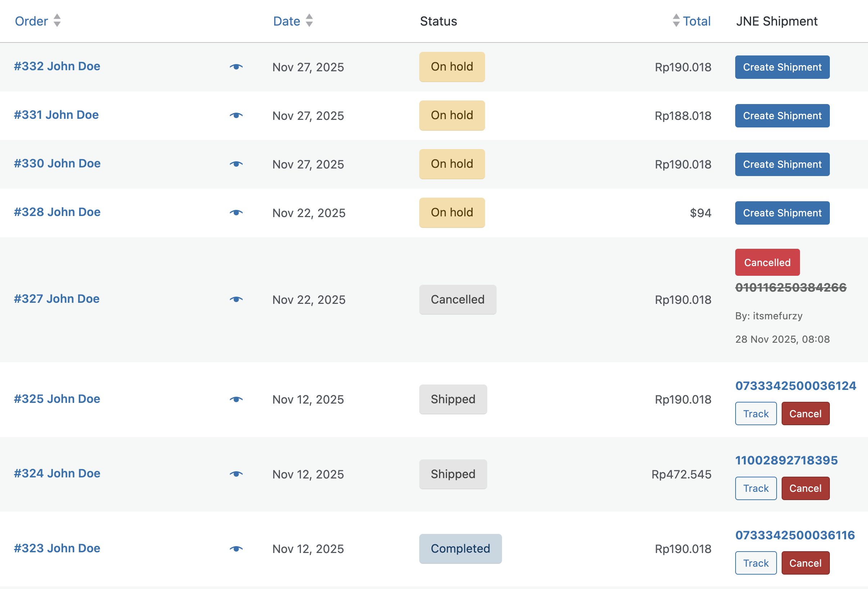868x589 pixels.
Task: Click waybill number 0733342500036116
Action: click(795, 535)
